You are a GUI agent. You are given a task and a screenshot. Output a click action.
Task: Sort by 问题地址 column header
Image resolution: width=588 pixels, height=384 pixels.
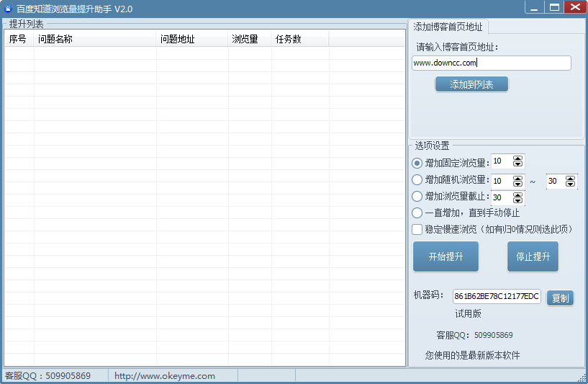(x=192, y=39)
